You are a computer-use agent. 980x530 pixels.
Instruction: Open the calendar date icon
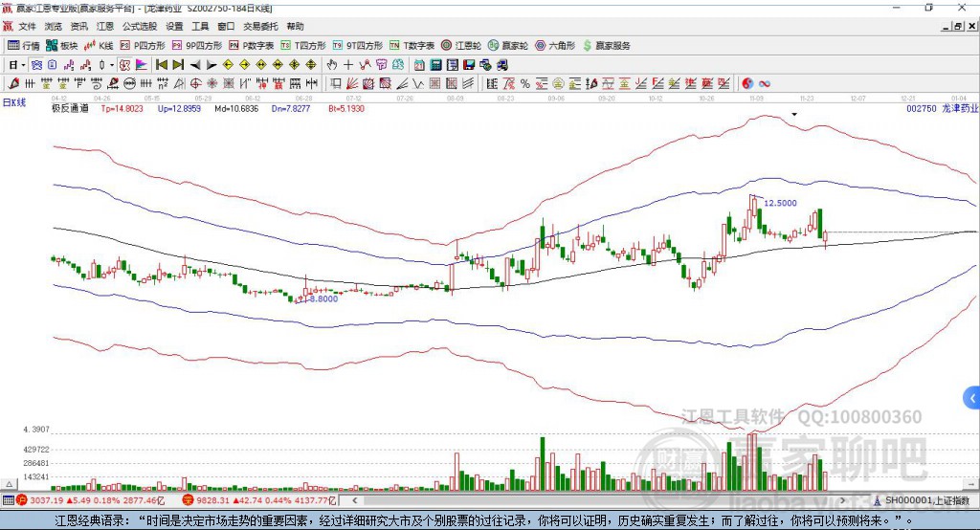[x=419, y=64]
